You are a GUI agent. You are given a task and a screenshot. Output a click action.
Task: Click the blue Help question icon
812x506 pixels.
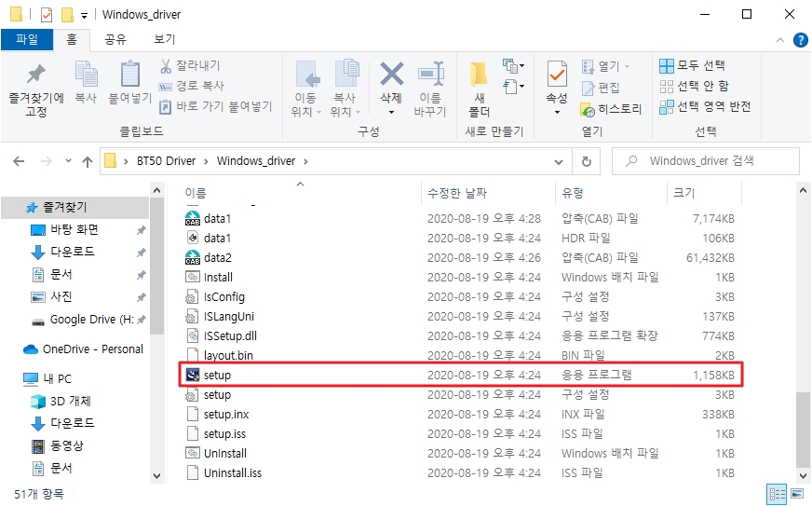pos(801,40)
